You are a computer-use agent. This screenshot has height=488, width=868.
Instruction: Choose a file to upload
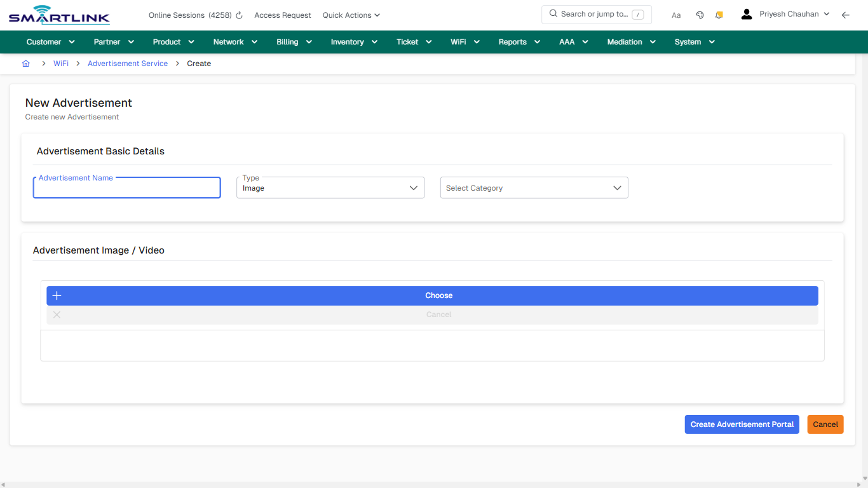(438, 295)
